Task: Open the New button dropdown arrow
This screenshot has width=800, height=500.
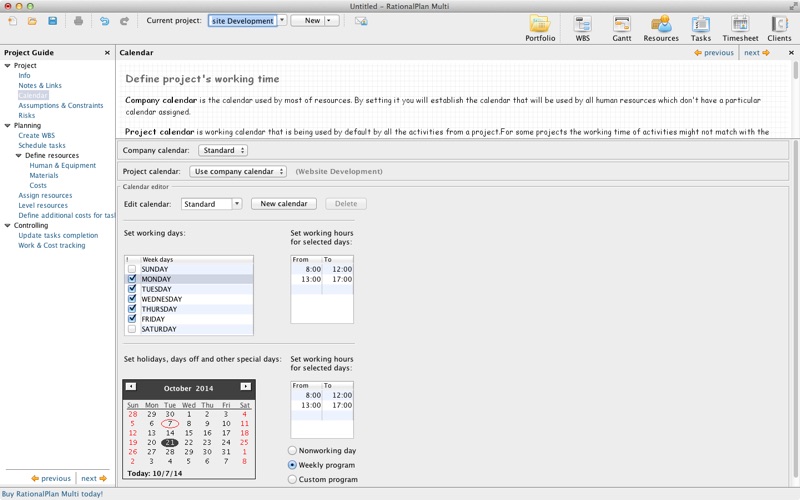Action: (x=330, y=20)
